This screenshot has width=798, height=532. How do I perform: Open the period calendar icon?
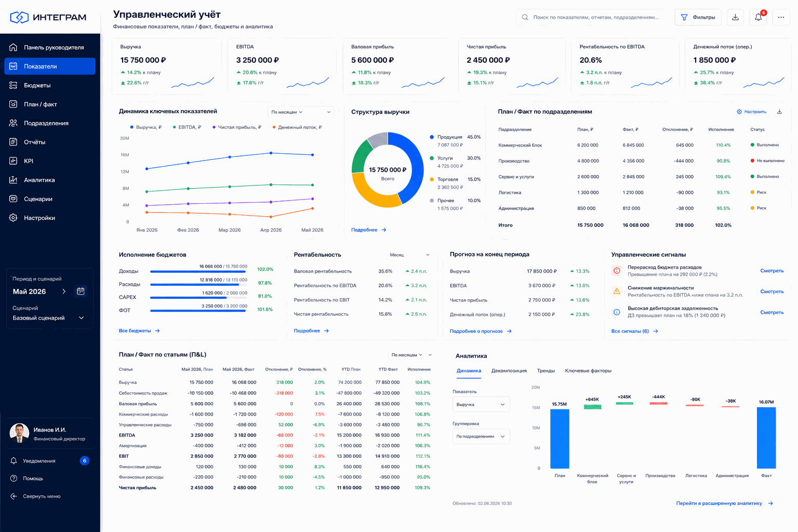(81, 291)
